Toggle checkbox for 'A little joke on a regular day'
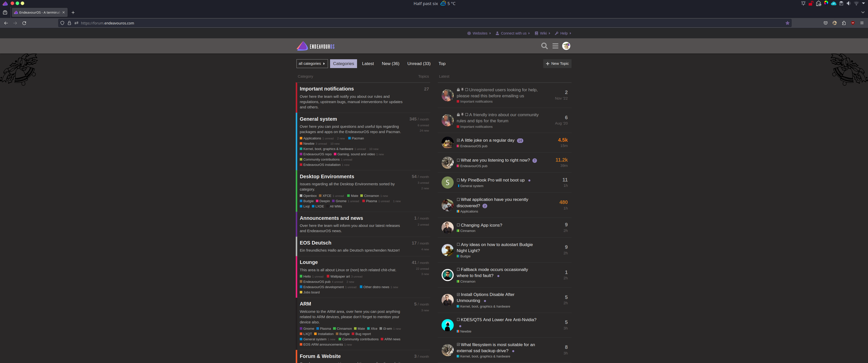The height and width of the screenshot is (363, 868). 458,140
